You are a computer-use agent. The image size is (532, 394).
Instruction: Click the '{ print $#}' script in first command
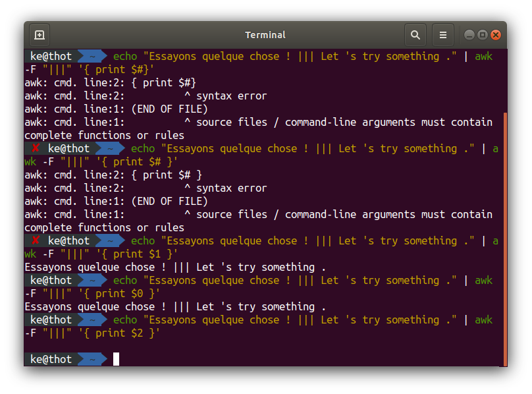[x=116, y=69]
